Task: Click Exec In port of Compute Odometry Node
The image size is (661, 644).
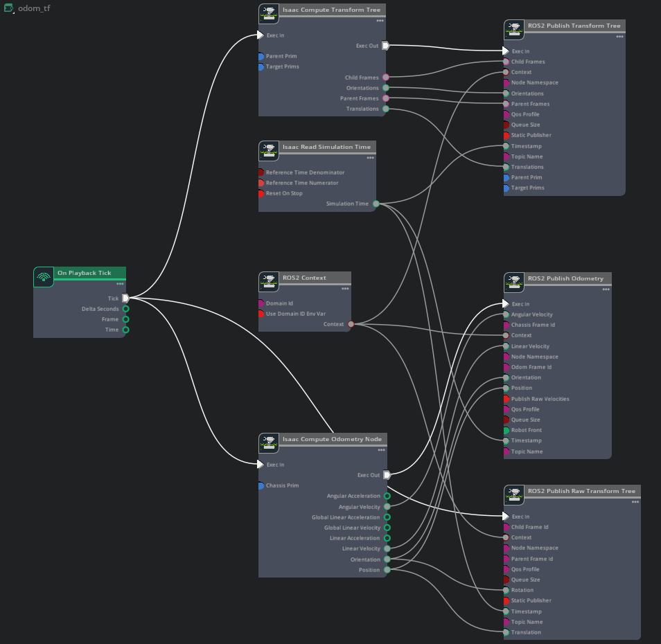Action: pos(261,464)
